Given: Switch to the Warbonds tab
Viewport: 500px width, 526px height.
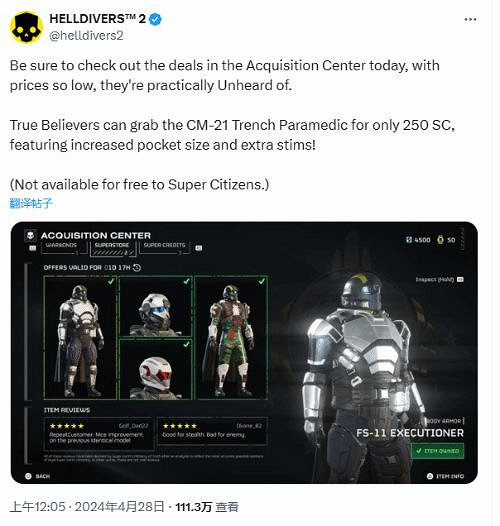Looking at the screenshot, I should click(x=61, y=247).
